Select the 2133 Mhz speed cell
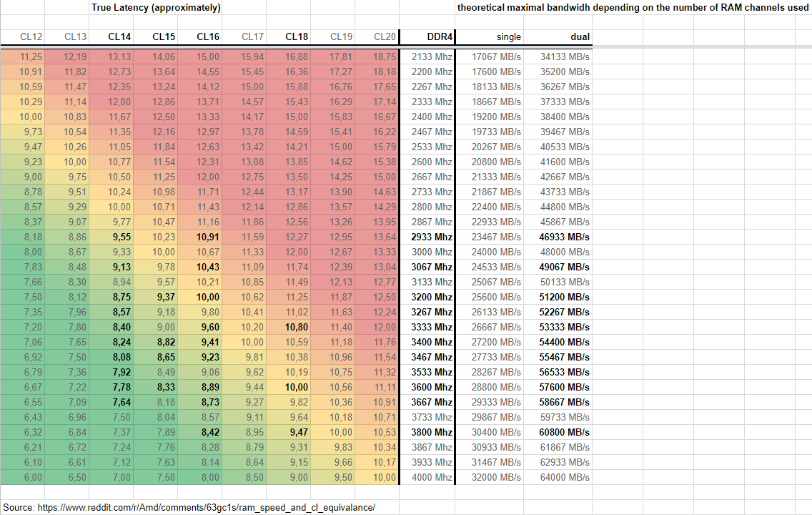 (427, 57)
